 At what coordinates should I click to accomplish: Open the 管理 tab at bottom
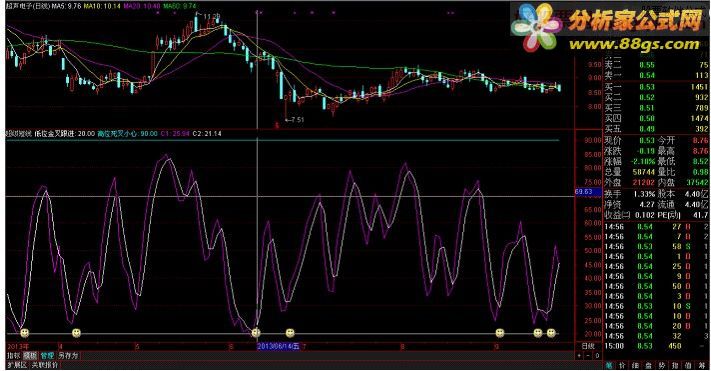pos(47,356)
